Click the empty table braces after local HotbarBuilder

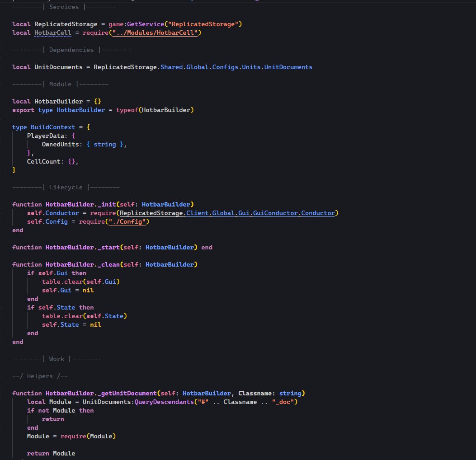[98, 102]
